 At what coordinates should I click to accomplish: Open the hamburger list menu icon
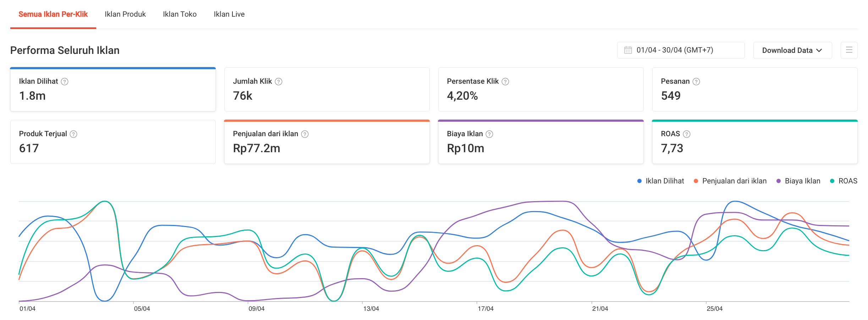click(x=849, y=50)
